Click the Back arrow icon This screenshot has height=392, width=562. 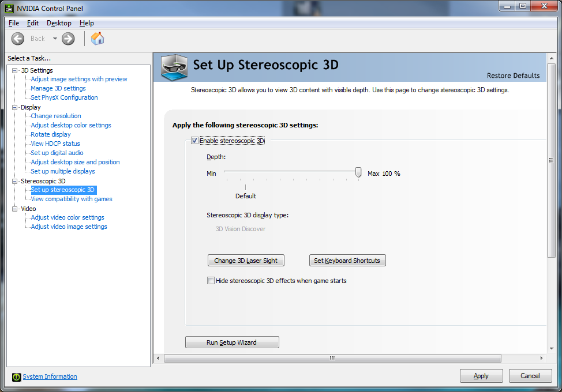pyautogui.click(x=18, y=39)
